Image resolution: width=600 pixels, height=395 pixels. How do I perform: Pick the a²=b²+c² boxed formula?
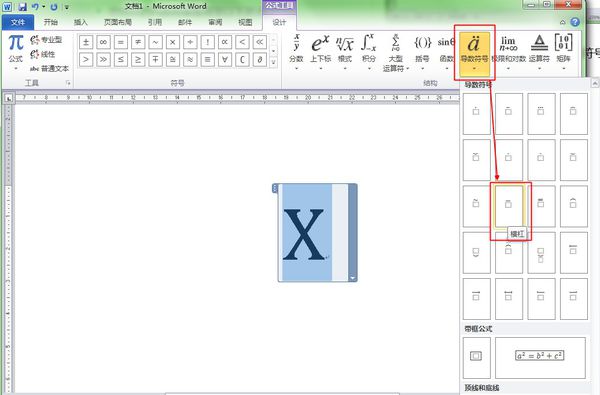540,357
